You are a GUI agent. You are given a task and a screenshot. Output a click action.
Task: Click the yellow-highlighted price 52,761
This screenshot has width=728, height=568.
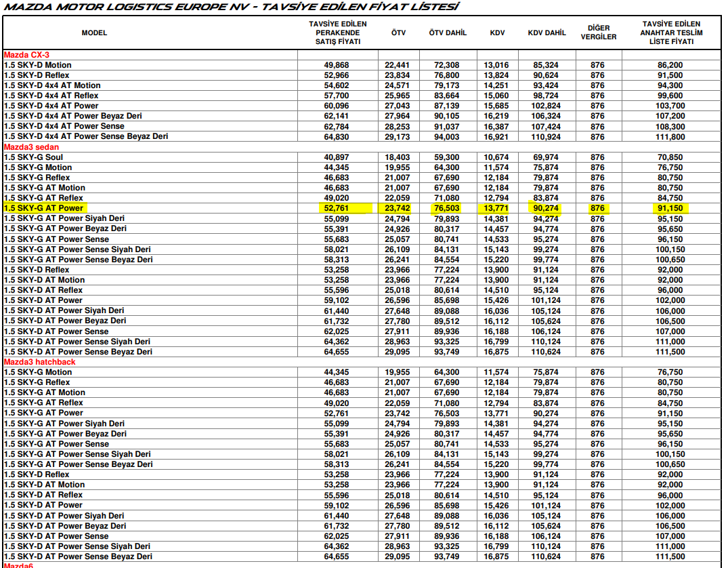pos(336,208)
